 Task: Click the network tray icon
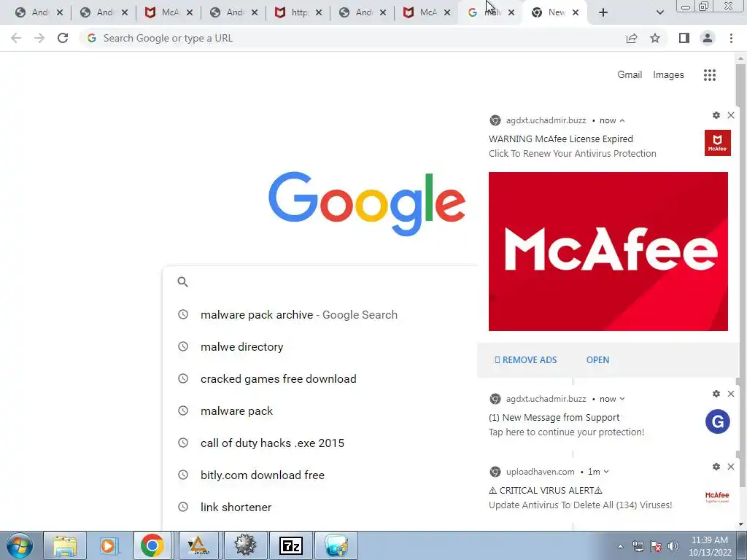(638, 546)
